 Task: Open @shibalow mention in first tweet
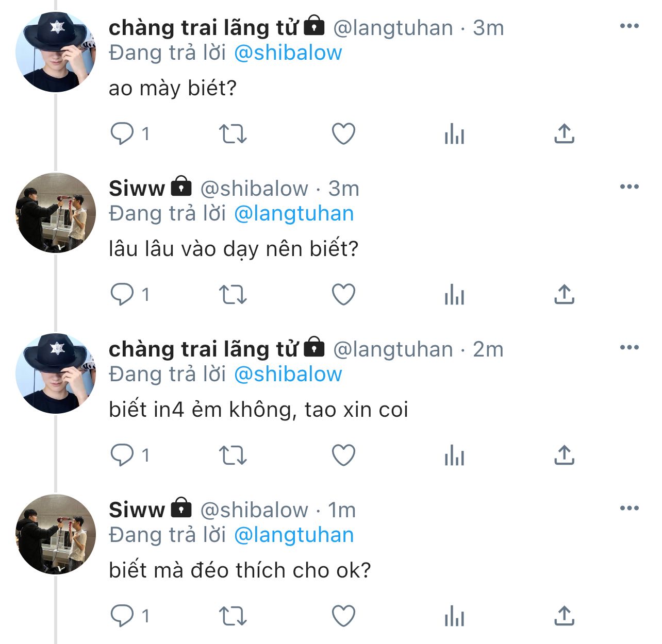pos(288,53)
